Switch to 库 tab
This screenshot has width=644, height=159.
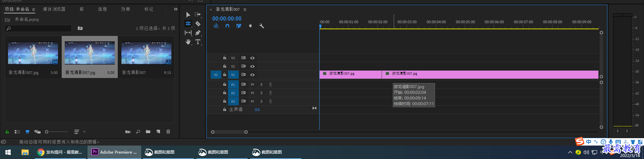point(82,9)
